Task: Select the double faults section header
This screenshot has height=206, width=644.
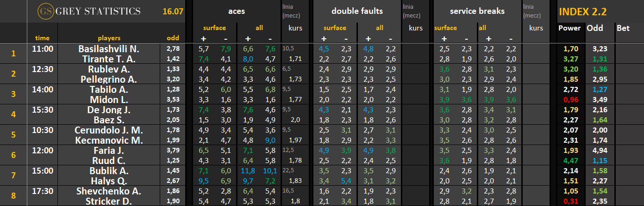Action: point(357,11)
